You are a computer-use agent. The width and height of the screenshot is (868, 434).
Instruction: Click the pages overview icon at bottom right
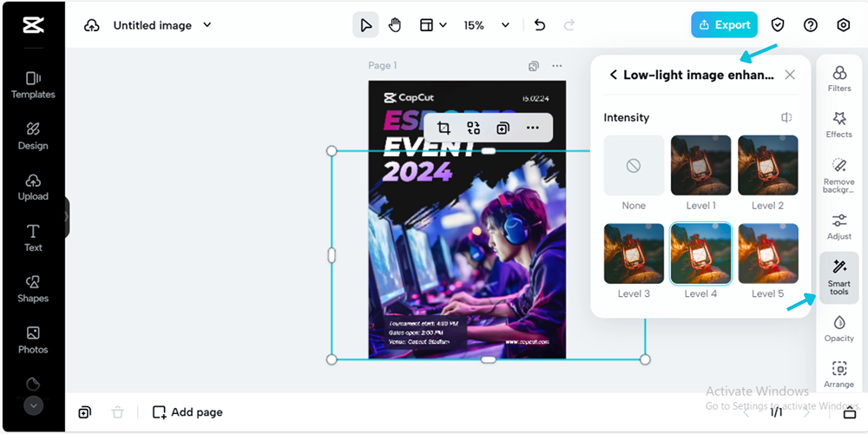click(x=849, y=412)
